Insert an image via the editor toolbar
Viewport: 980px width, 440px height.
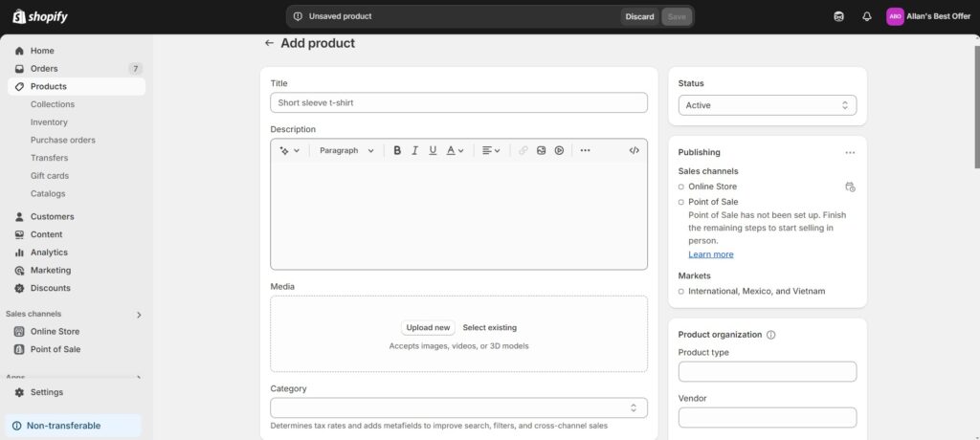[x=541, y=150]
